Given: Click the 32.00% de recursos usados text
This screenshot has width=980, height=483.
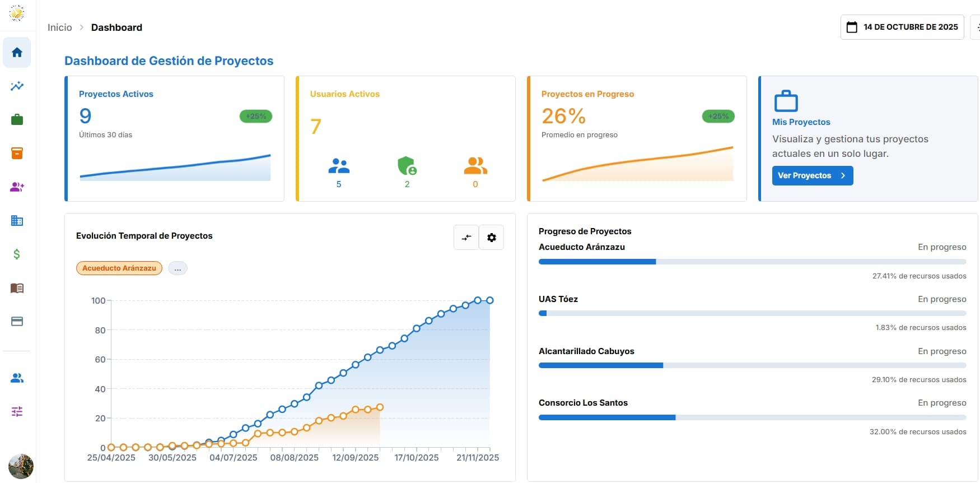Looking at the screenshot, I should tap(918, 431).
